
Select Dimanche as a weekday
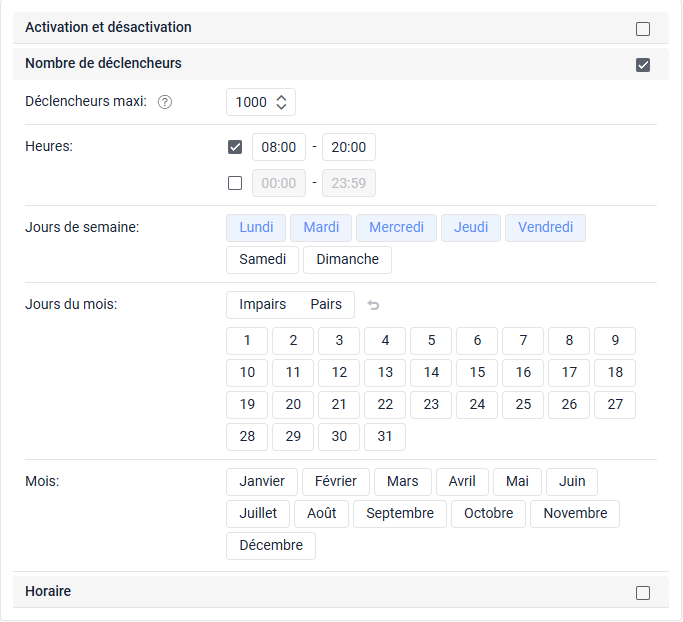click(x=347, y=260)
